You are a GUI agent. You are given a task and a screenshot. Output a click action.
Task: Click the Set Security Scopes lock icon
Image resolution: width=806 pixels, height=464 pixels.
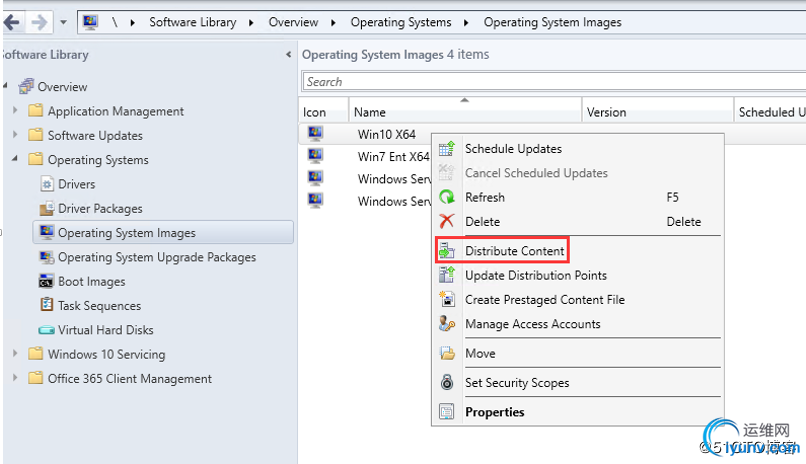[x=447, y=383]
